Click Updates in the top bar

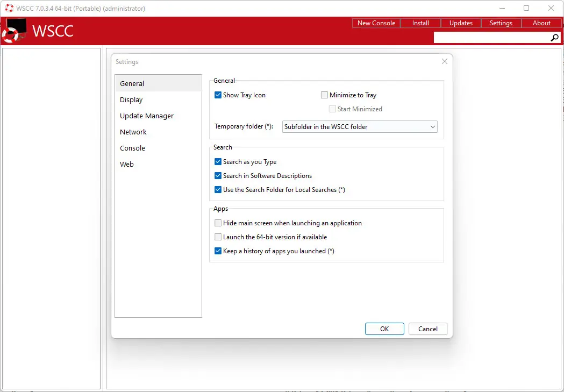(461, 23)
